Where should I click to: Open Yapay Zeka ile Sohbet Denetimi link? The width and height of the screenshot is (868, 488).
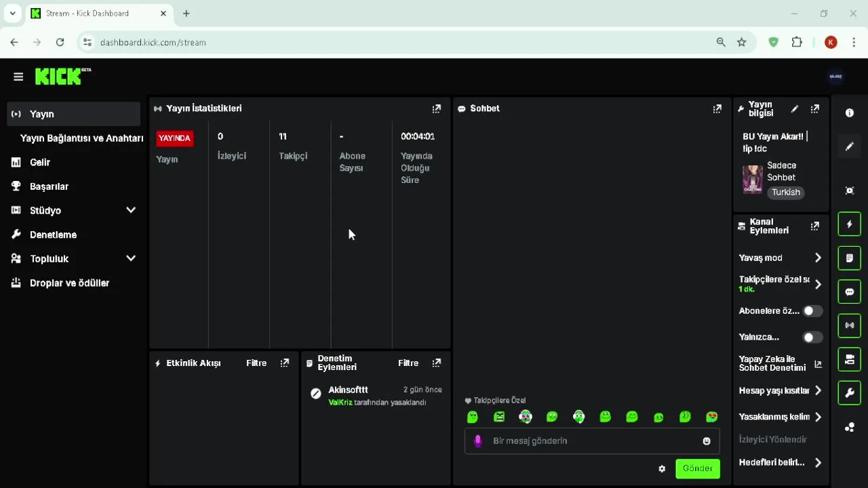pos(780,363)
